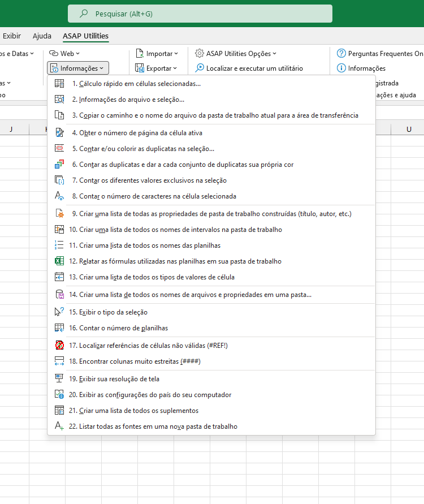The width and height of the screenshot is (424, 504).
Task: Choose 'Localizar referências de células não válidas (#REF!)'
Action: point(211,345)
